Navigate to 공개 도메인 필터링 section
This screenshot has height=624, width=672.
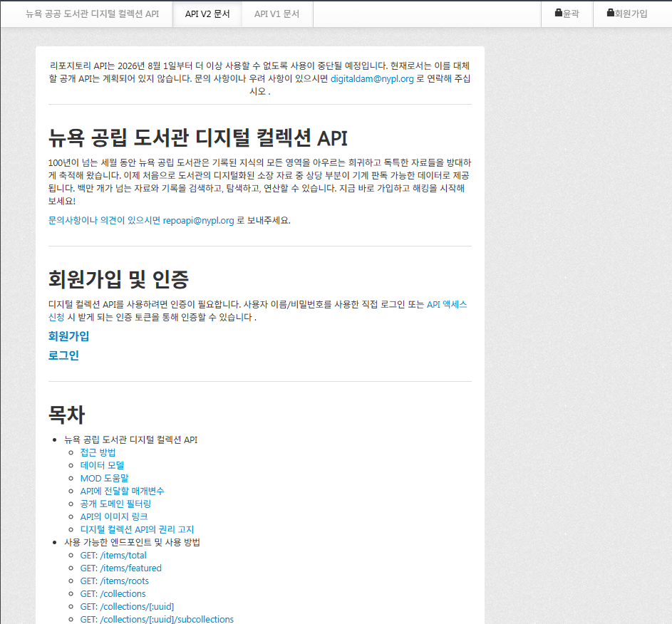coord(115,504)
